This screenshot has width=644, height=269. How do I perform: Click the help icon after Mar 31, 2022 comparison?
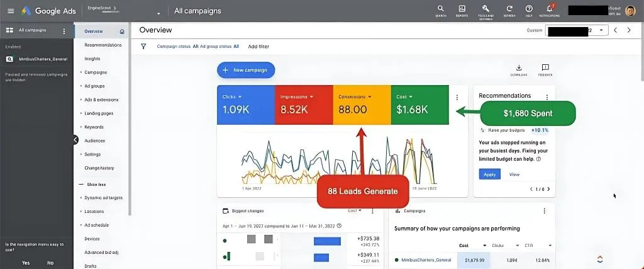(338, 226)
